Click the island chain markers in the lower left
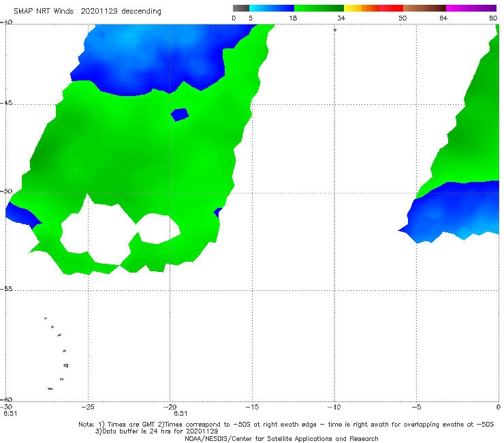Image resolution: width=504 pixels, height=443 pixels. tap(57, 353)
